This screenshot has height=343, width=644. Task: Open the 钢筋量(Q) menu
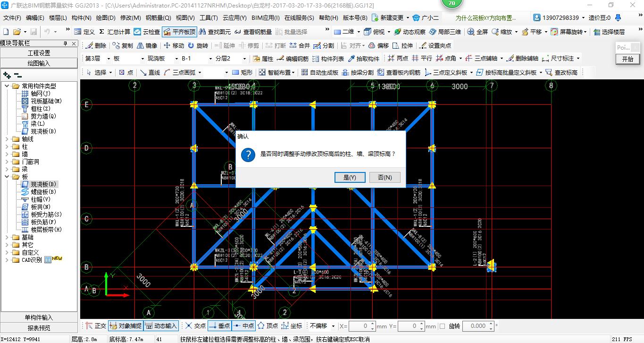point(158,18)
